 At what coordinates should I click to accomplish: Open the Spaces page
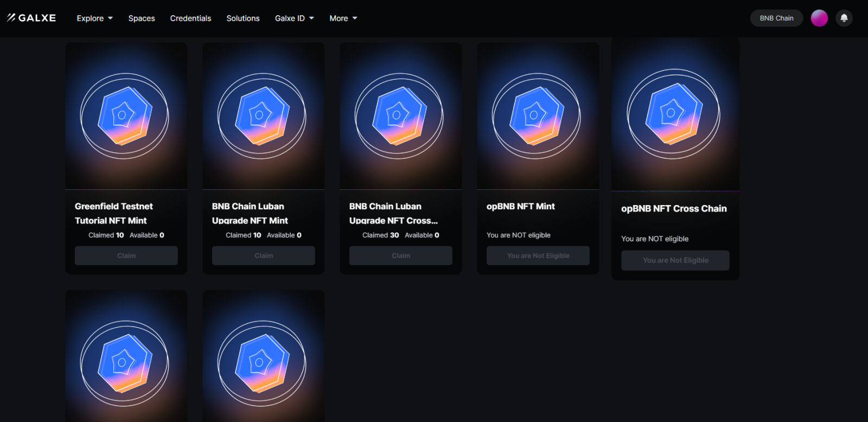[142, 18]
